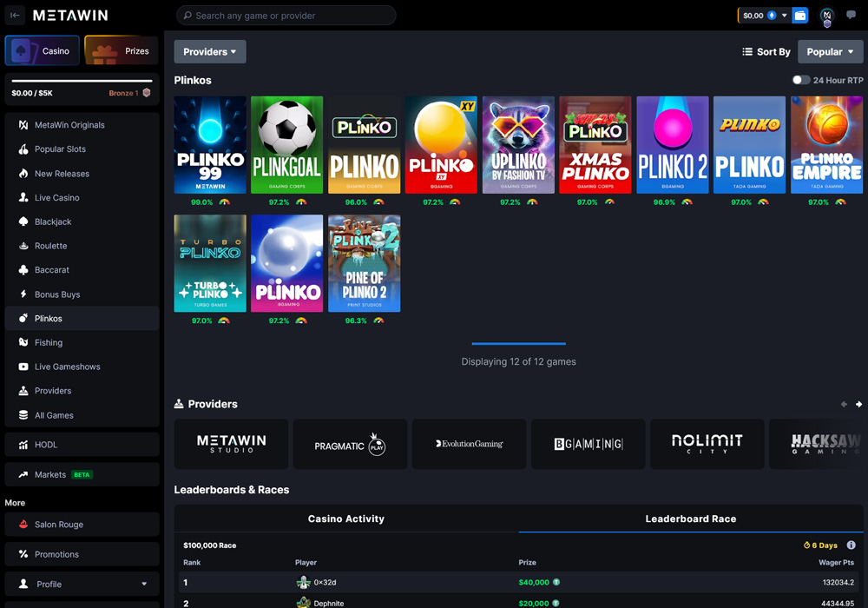
Task: Open the Providers filter dropdown
Action: pyautogui.click(x=210, y=51)
